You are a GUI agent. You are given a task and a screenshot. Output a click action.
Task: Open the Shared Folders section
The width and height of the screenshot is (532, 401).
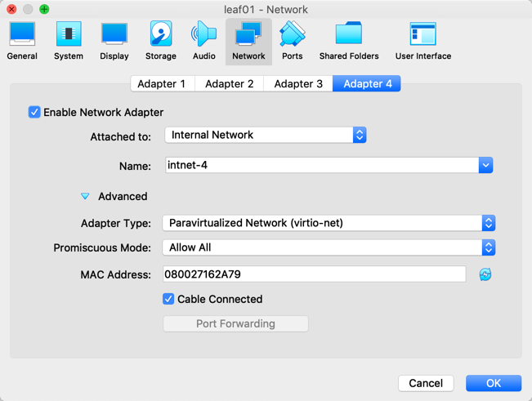[x=349, y=41]
